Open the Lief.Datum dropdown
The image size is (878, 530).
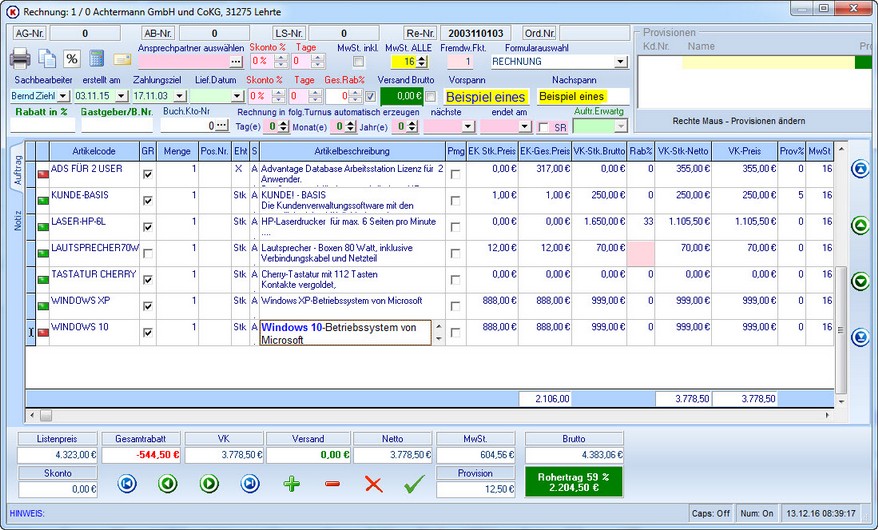coord(237,96)
